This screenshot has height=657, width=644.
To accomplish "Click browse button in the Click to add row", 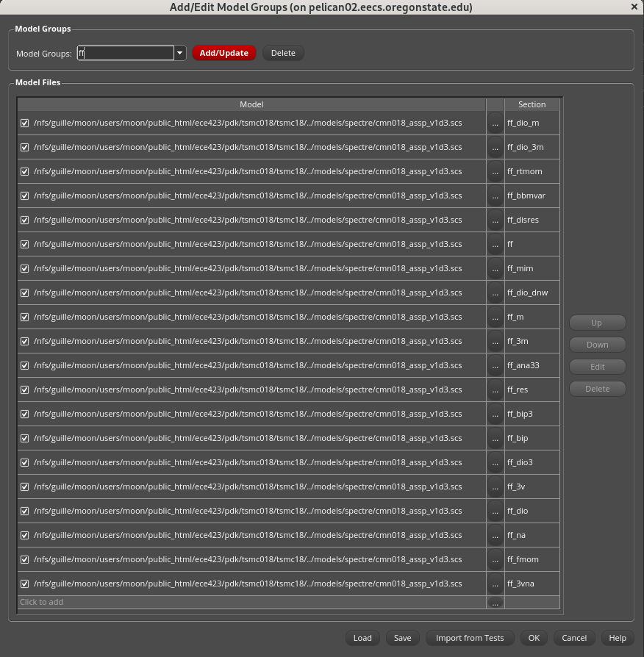I will (495, 603).
